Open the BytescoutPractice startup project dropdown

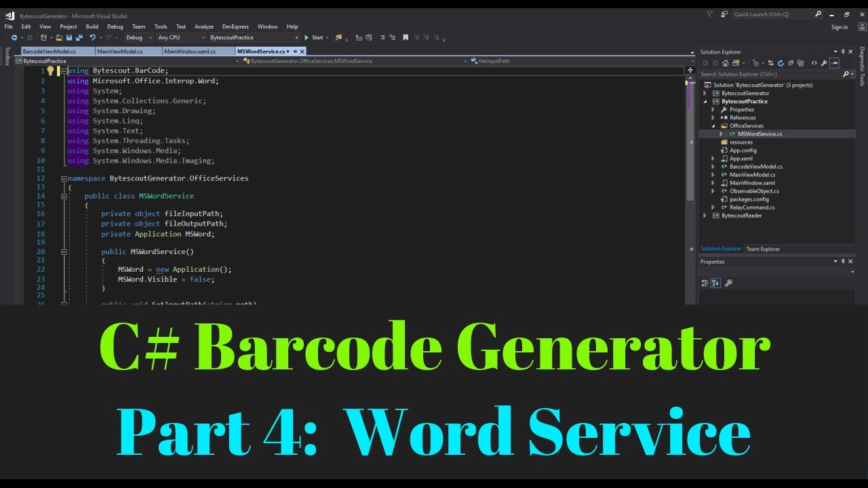click(254, 37)
